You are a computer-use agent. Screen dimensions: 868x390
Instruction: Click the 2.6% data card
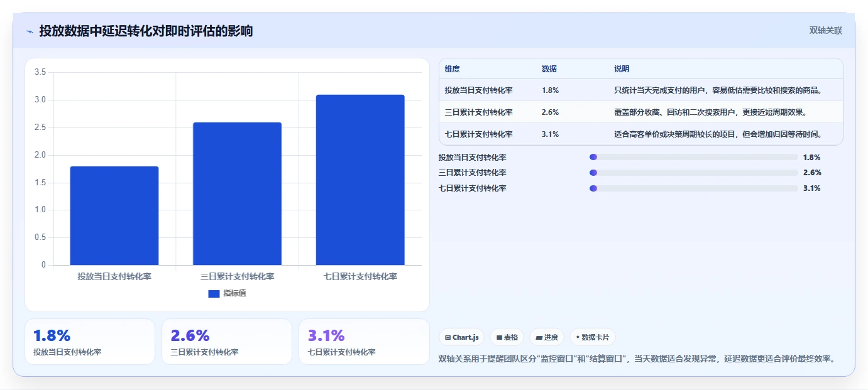(x=227, y=342)
